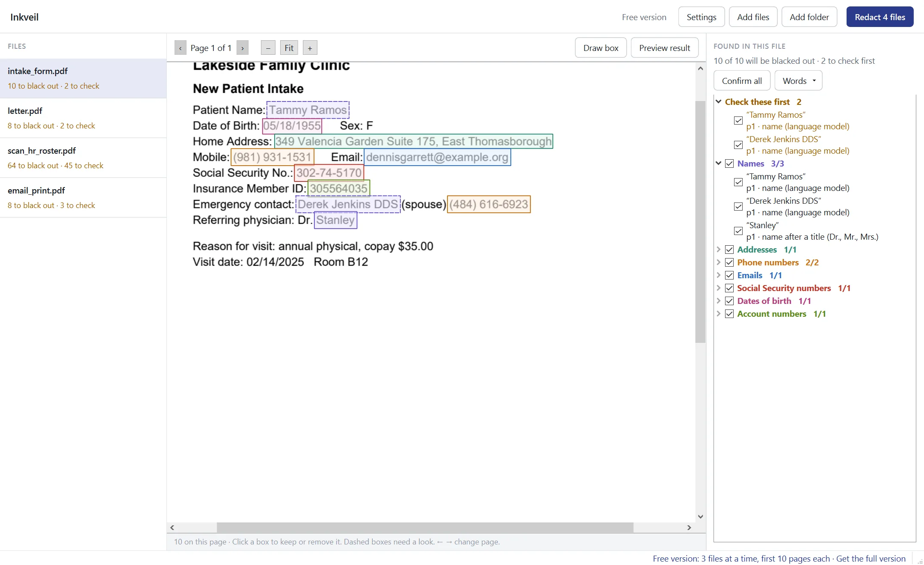Fit the page to view
924x565 pixels.
[x=289, y=48]
